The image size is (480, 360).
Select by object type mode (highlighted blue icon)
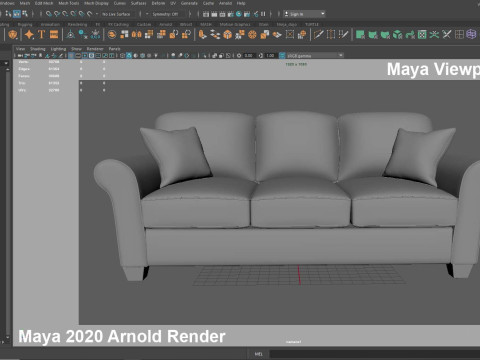(x=17, y=14)
